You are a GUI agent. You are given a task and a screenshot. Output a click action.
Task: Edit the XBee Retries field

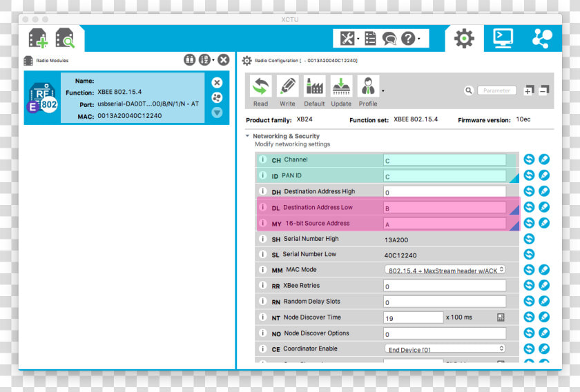pos(445,286)
